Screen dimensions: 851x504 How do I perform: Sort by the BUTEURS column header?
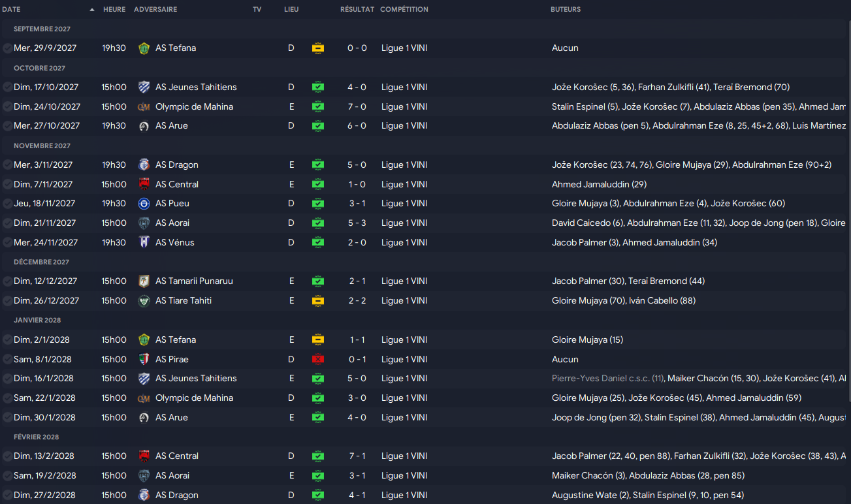pyautogui.click(x=566, y=10)
